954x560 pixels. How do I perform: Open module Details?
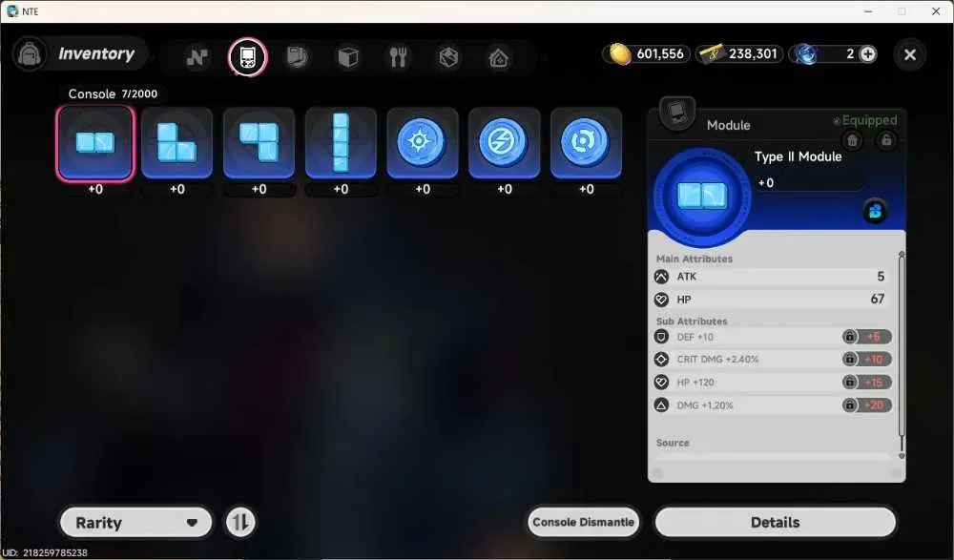(775, 522)
